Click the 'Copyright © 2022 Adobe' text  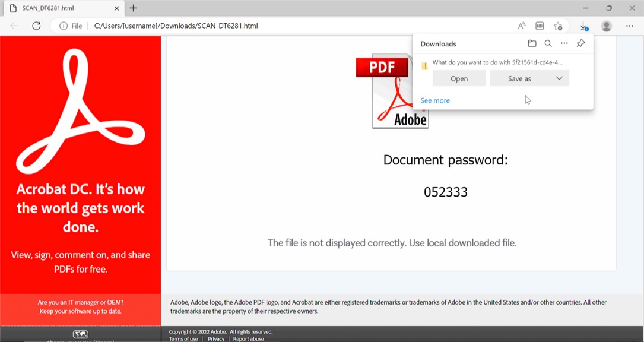[221, 332]
